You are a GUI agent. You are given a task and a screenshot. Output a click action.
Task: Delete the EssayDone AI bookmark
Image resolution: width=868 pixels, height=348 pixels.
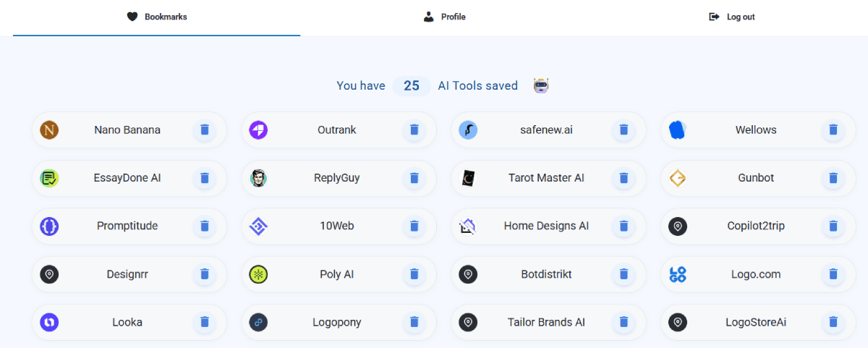[205, 178]
